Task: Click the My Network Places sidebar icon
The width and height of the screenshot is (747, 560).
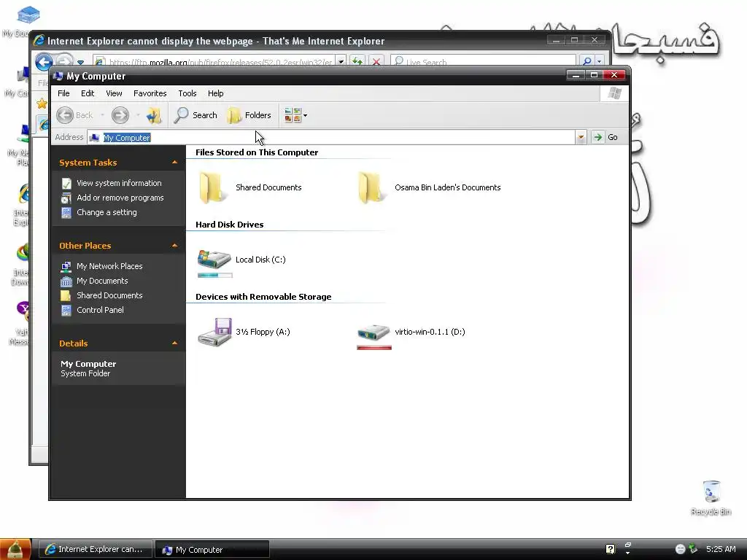Action: 66,267
